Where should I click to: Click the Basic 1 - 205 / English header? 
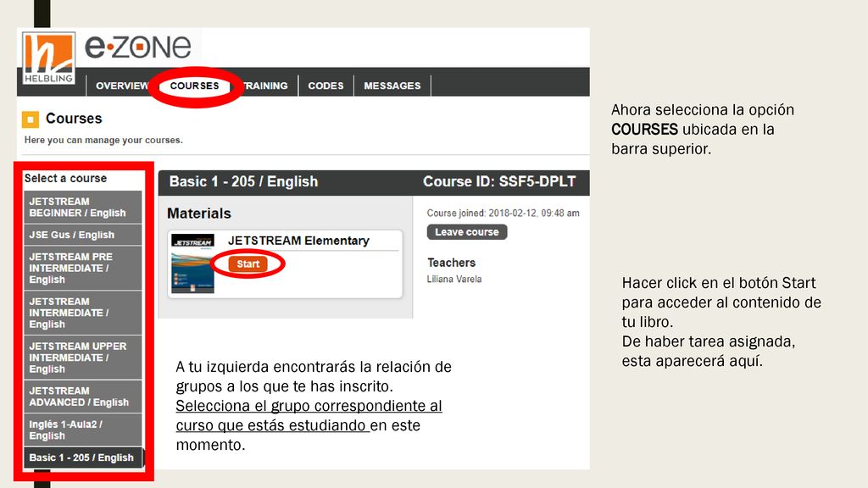point(243,181)
